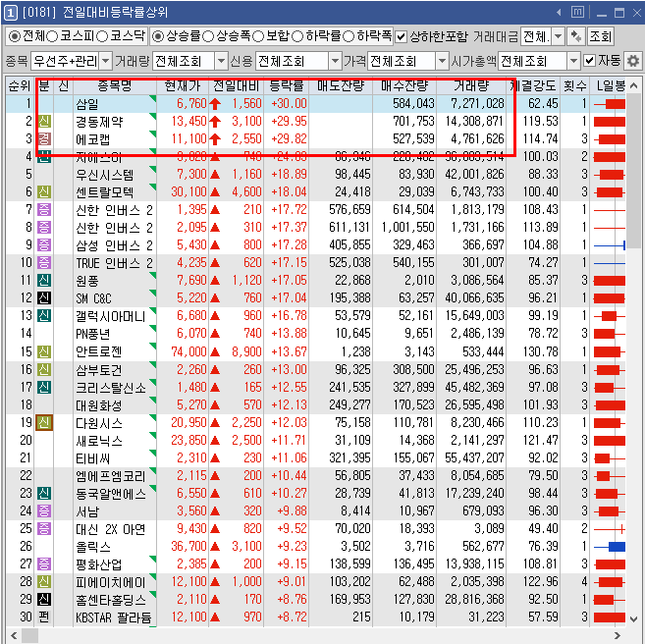This screenshot has height=644, width=645.
Task: Open the 거래대금 dropdown
Action: coord(559,37)
